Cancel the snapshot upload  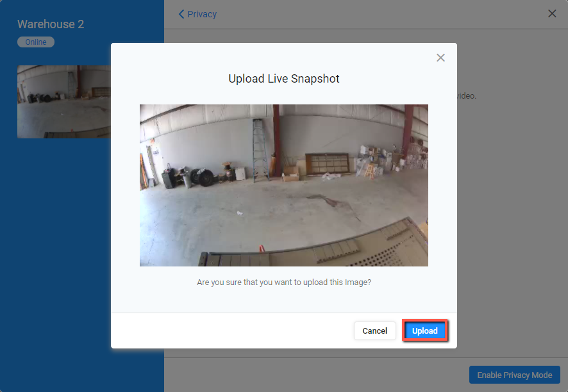pos(374,331)
